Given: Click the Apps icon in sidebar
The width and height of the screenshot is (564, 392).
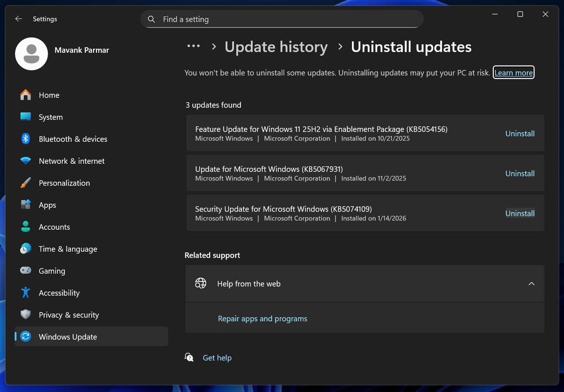Looking at the screenshot, I should [x=25, y=205].
